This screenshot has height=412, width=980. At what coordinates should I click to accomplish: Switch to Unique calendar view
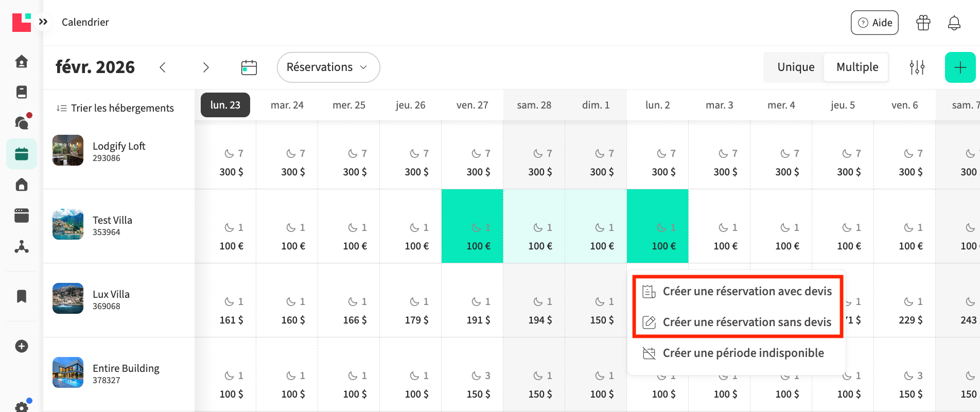tap(795, 67)
